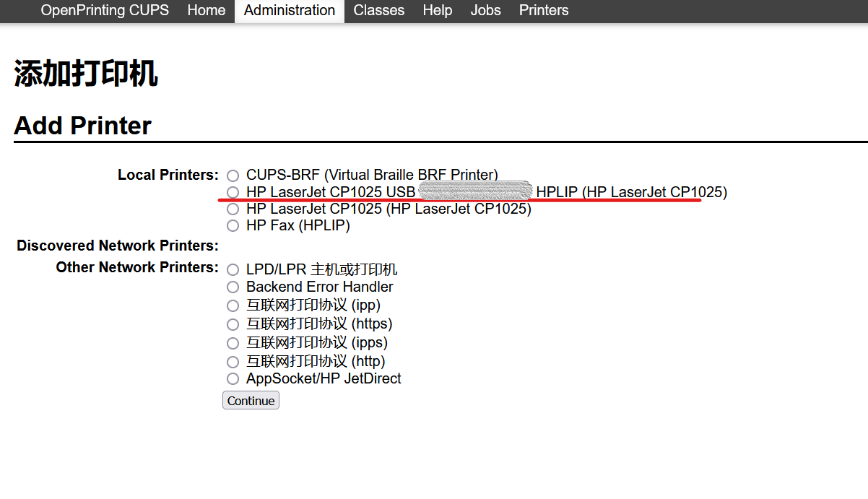Select the Backend Error Handler radio button
The height and width of the screenshot is (499, 868).
233,287
